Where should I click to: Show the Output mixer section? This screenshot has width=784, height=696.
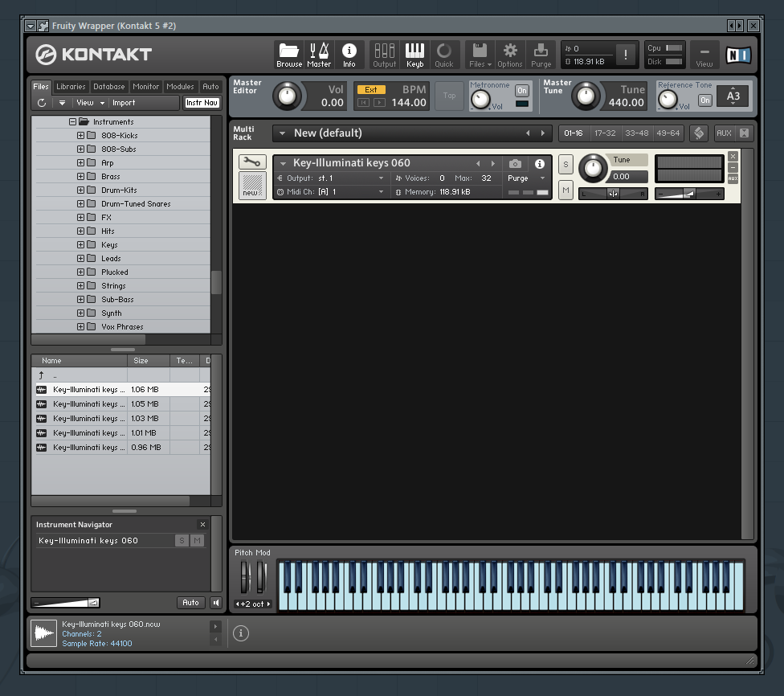tap(385, 55)
